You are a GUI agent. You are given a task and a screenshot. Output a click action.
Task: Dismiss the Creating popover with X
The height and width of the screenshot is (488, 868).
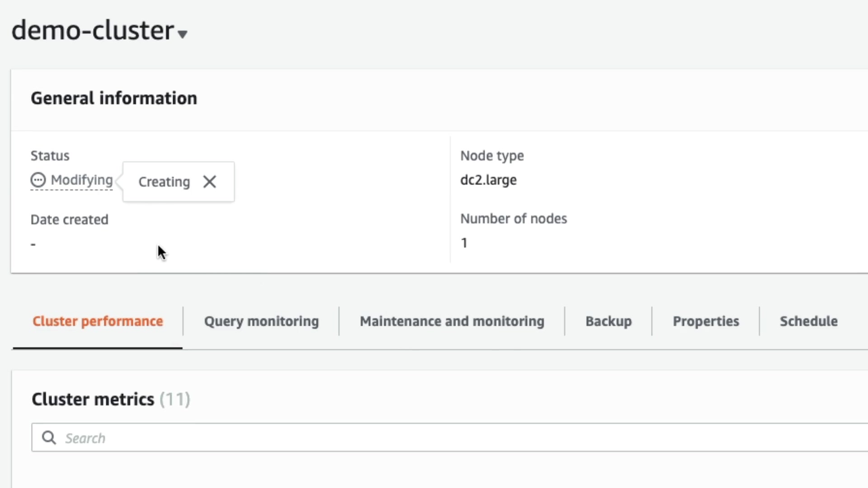point(209,182)
